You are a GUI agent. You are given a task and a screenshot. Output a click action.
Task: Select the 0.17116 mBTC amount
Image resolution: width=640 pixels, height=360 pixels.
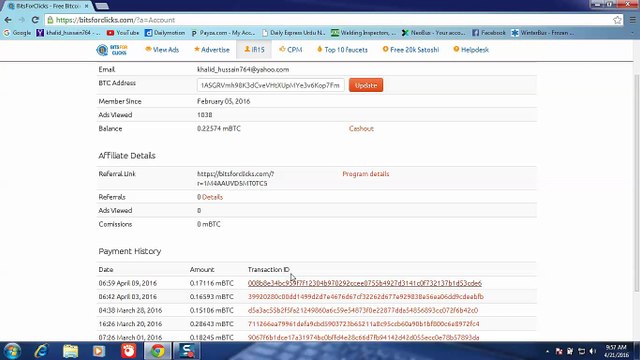point(211,283)
